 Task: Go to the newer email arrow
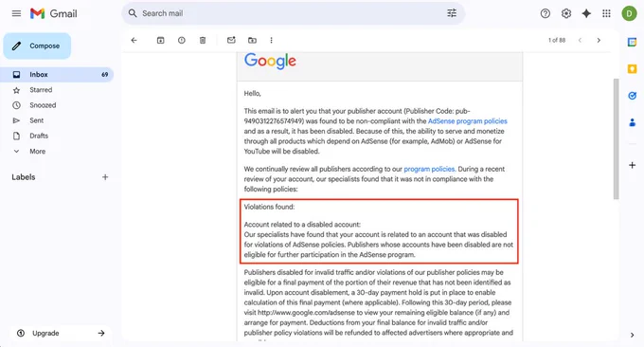[580, 40]
